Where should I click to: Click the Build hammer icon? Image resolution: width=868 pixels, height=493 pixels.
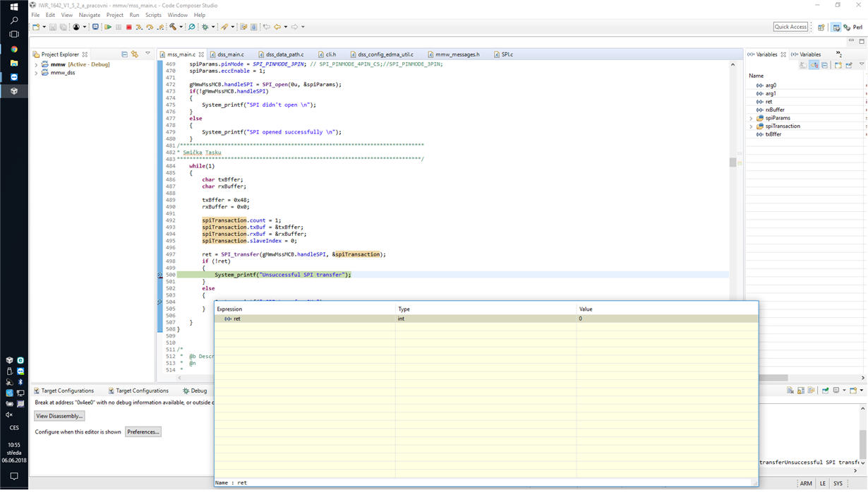[x=173, y=27]
